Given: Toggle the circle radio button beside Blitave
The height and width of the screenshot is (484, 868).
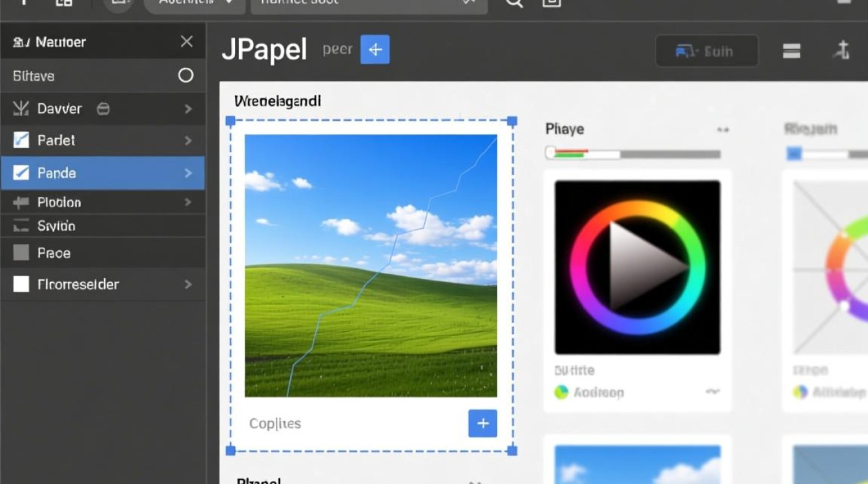Looking at the screenshot, I should tap(185, 76).
